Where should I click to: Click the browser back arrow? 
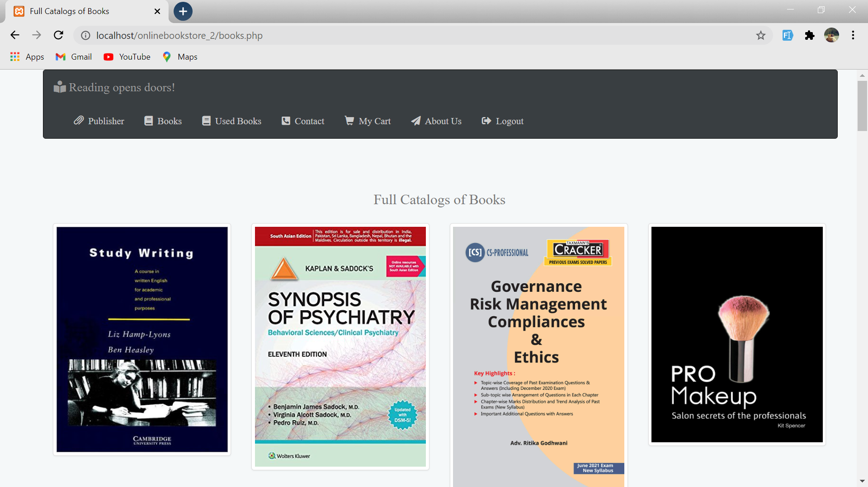point(15,35)
